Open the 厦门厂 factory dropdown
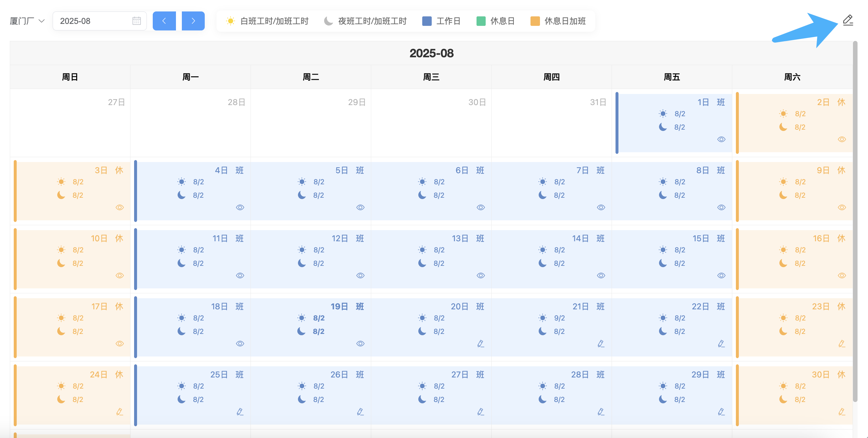This screenshot has height=438, width=868. click(x=27, y=21)
